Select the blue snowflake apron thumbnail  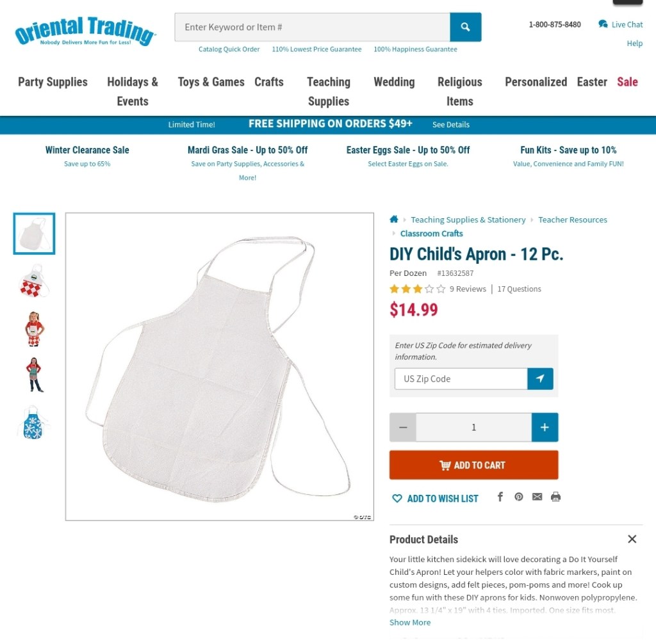33,423
